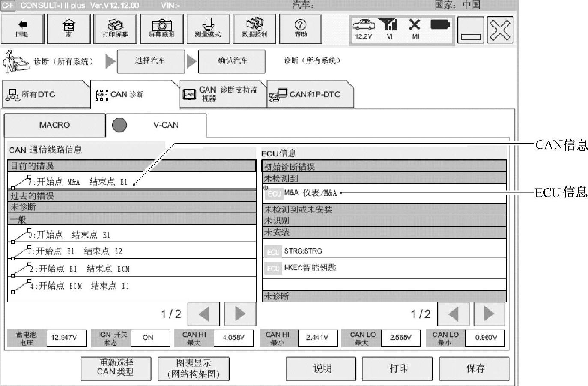Screen dimensions: 588x386
Task: Open Help (帮助)
Action: click(x=301, y=29)
